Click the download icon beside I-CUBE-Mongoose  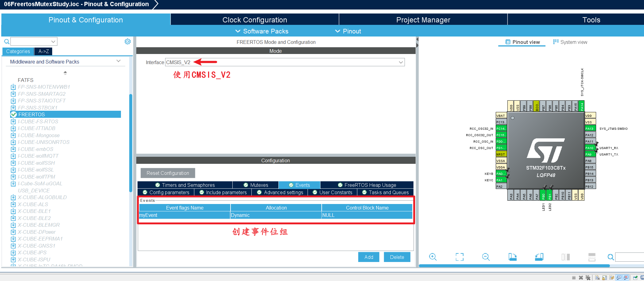tap(13, 135)
